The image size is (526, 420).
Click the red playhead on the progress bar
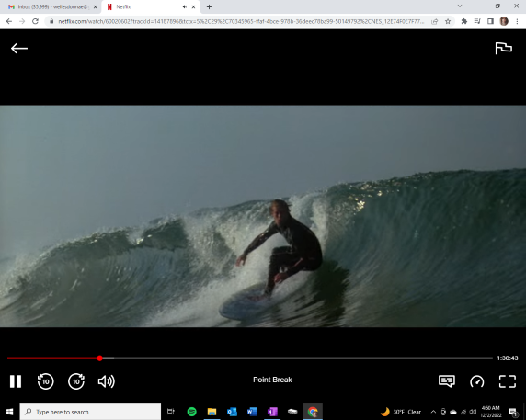coord(100,358)
